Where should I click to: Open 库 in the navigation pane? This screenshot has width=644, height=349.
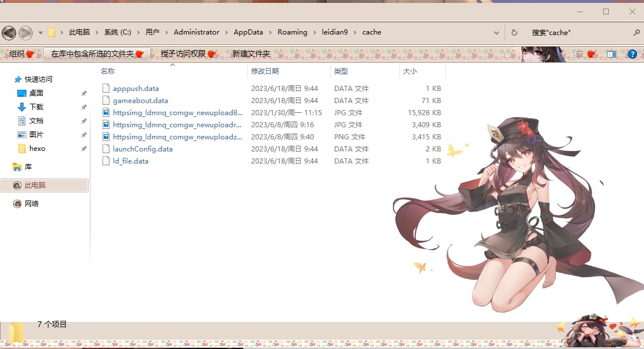click(28, 167)
